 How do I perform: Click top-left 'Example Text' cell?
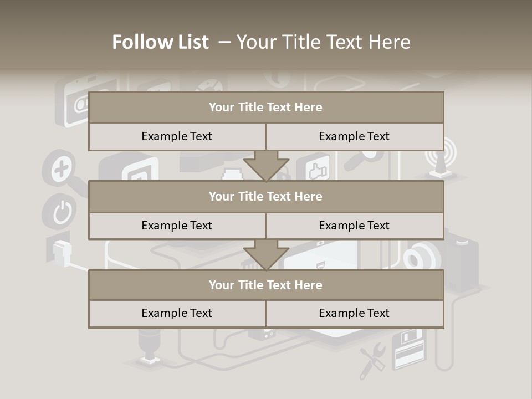[177, 136]
